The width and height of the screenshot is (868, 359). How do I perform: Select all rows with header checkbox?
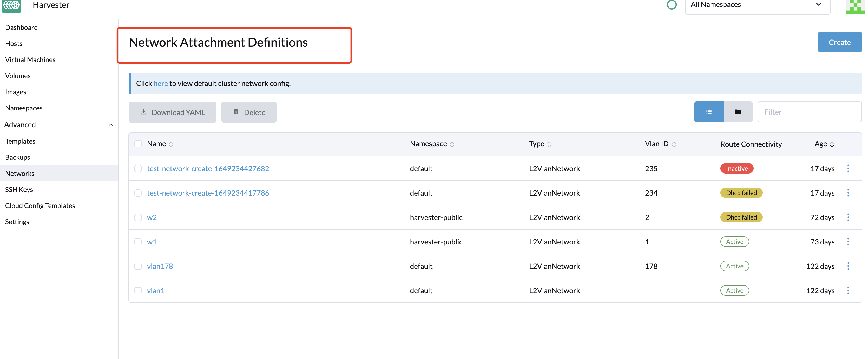coord(138,144)
